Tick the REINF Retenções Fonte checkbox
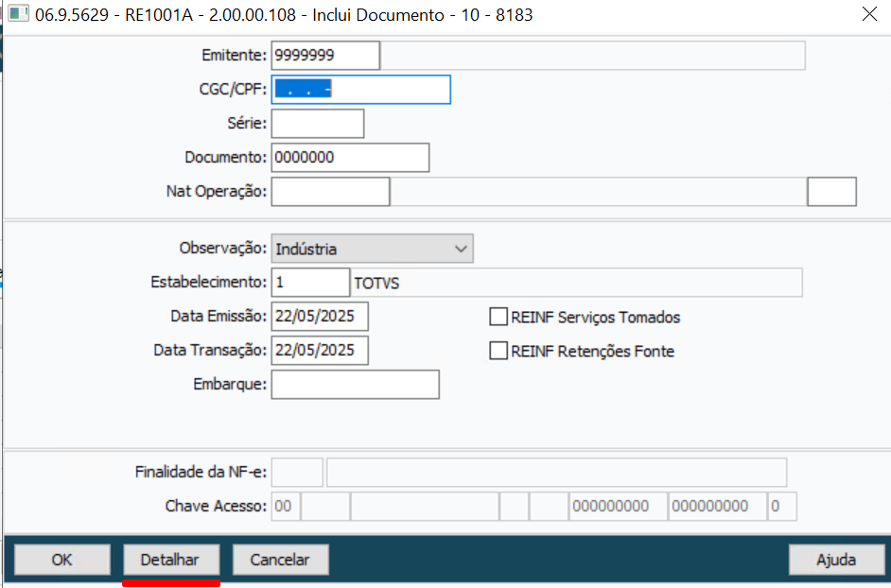This screenshot has height=588, width=891. [498, 351]
